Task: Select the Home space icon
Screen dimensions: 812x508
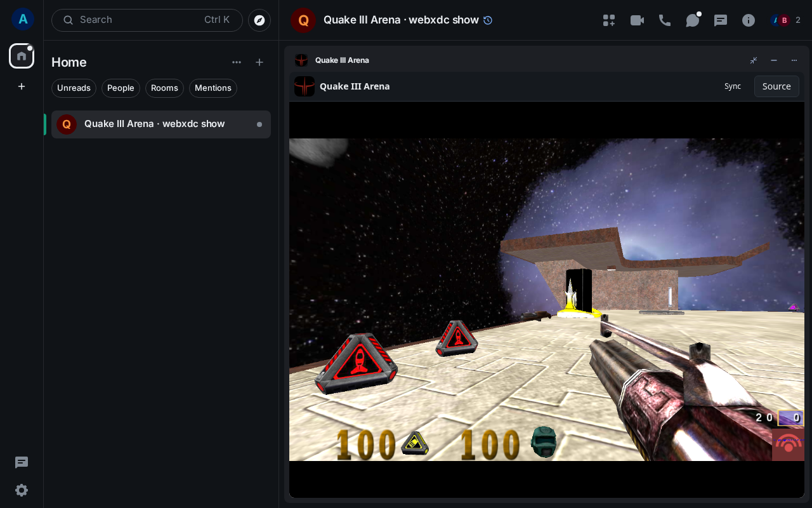Action: point(22,56)
